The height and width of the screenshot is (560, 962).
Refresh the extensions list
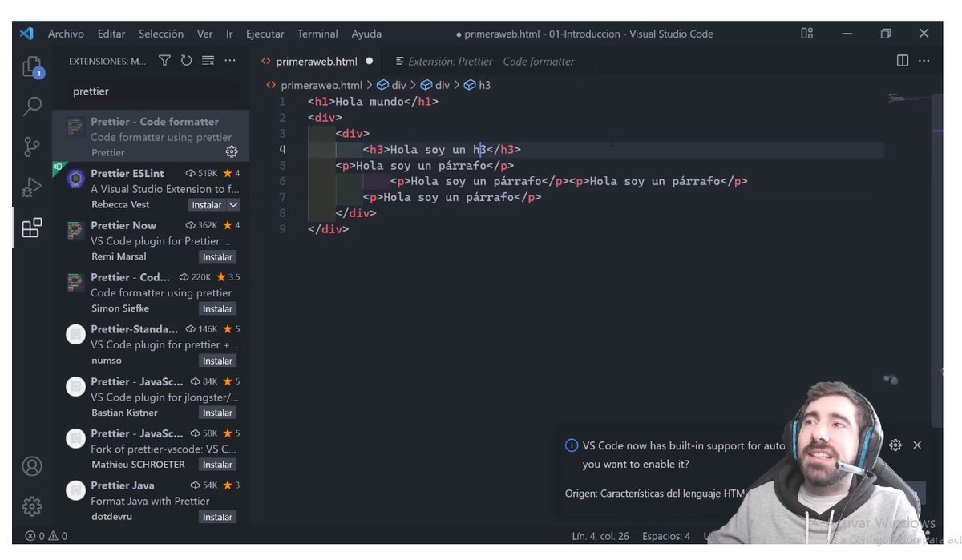186,61
